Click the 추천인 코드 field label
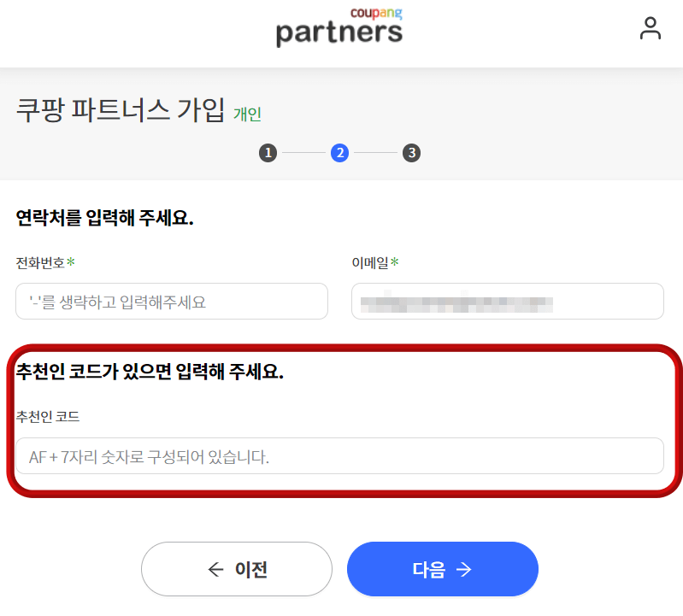683x616 pixels. [48, 417]
